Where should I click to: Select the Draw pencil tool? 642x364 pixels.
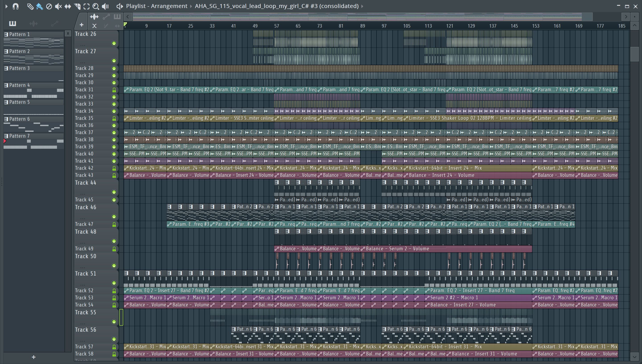pyautogui.click(x=30, y=6)
